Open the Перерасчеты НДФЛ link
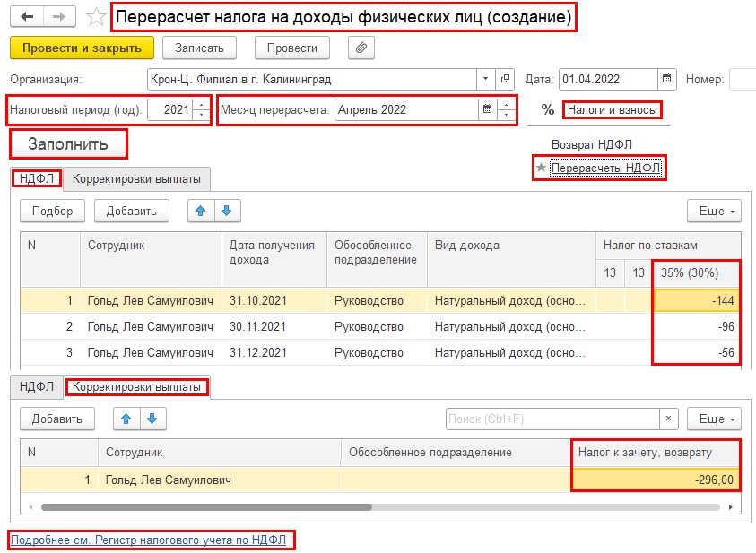 (606, 168)
